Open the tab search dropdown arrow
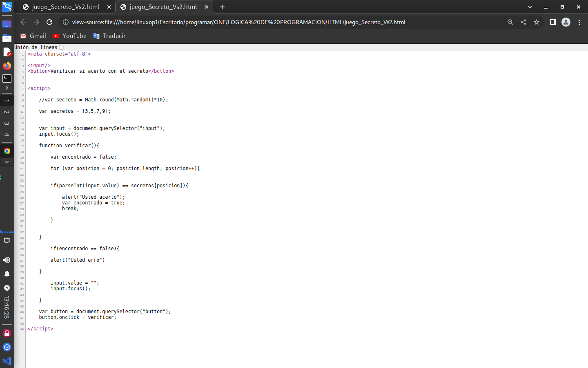Viewport: 588px width, 368px height. click(530, 7)
